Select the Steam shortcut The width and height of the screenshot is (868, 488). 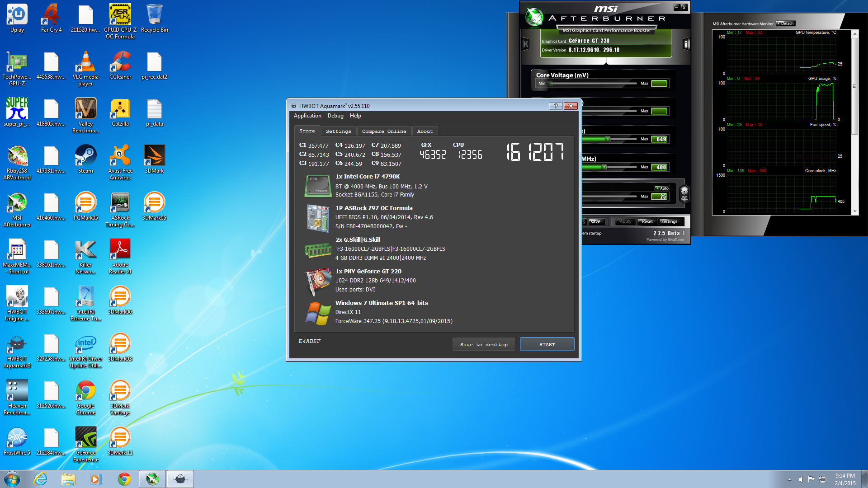point(86,160)
